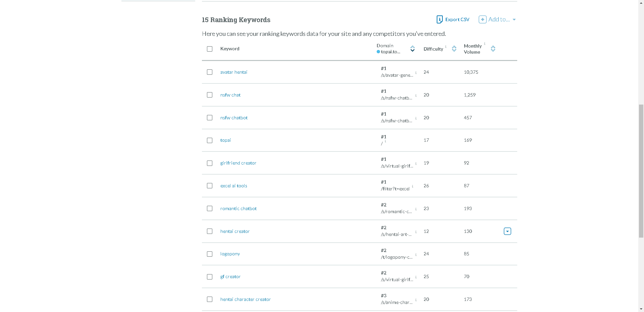
Task: Click the vertical page scrollbar thumb
Action: coord(641,171)
